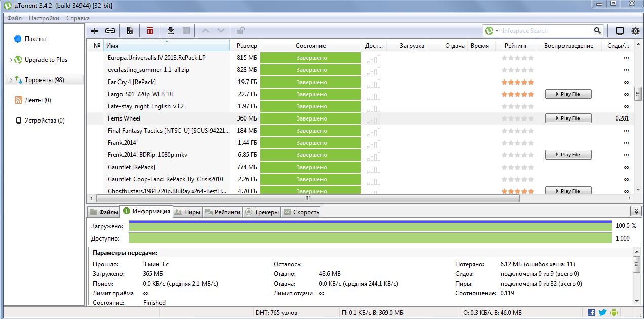This screenshot has width=644, height=319.
Task: Click the Move Up Queue arrow
Action: click(x=205, y=31)
